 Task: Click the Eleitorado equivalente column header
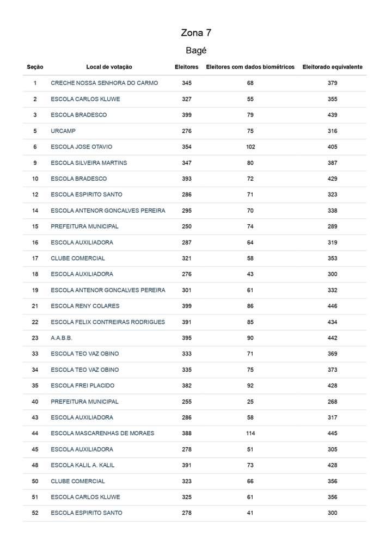pyautogui.click(x=332, y=67)
